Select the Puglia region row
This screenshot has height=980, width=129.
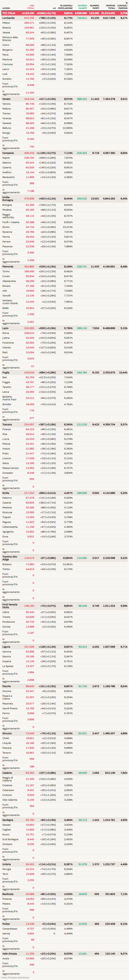[x=6, y=372]
